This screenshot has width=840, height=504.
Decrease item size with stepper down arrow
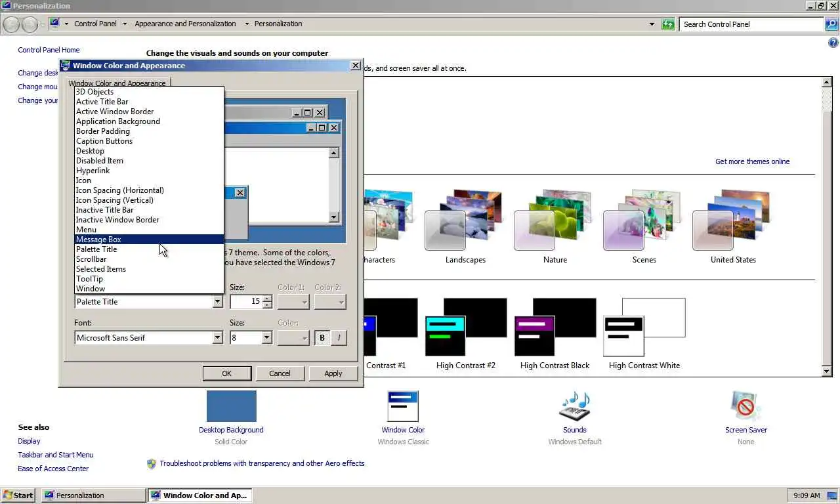coord(267,305)
